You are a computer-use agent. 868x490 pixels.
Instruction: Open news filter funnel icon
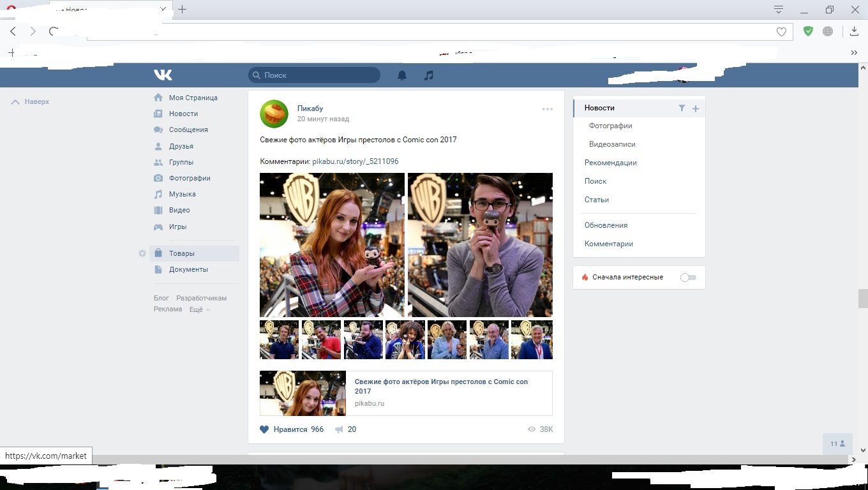pos(682,108)
